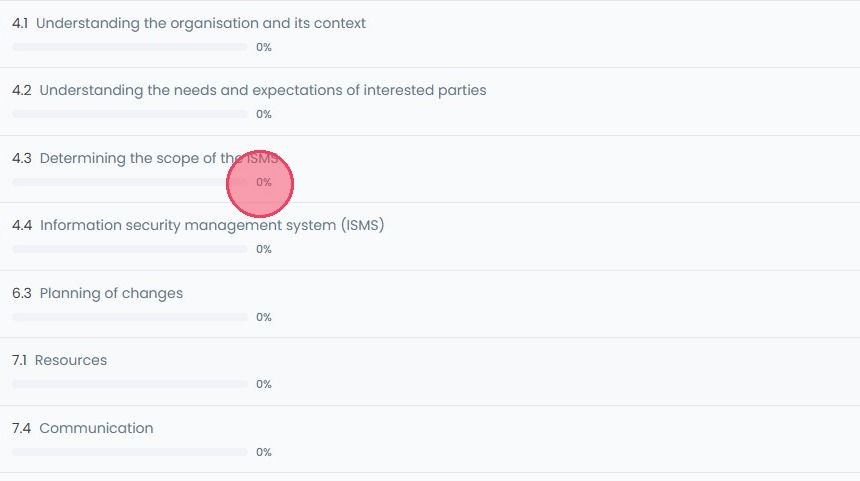Click the progress bar under clause 4.2
Image resolution: width=860 pixels, height=481 pixels.
(130, 114)
